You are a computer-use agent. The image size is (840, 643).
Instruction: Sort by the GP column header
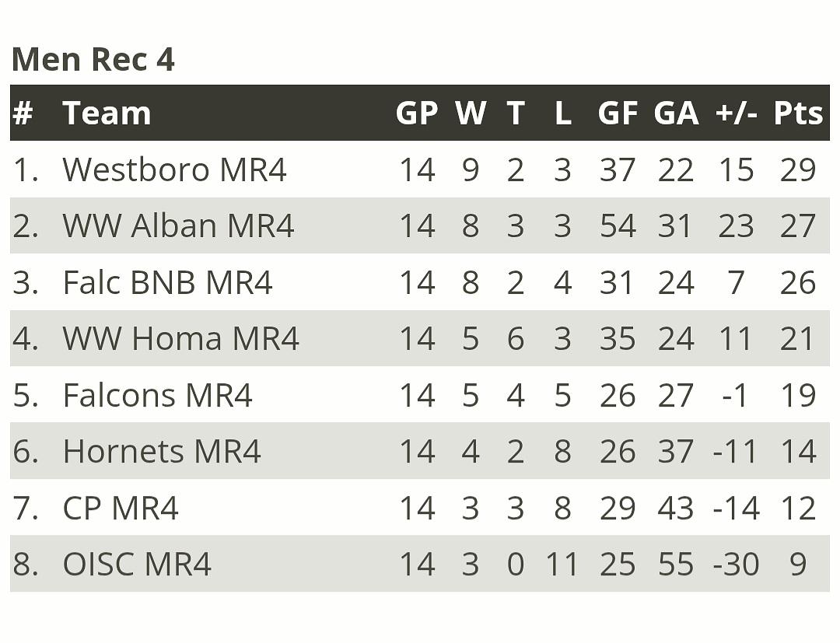pyautogui.click(x=417, y=114)
